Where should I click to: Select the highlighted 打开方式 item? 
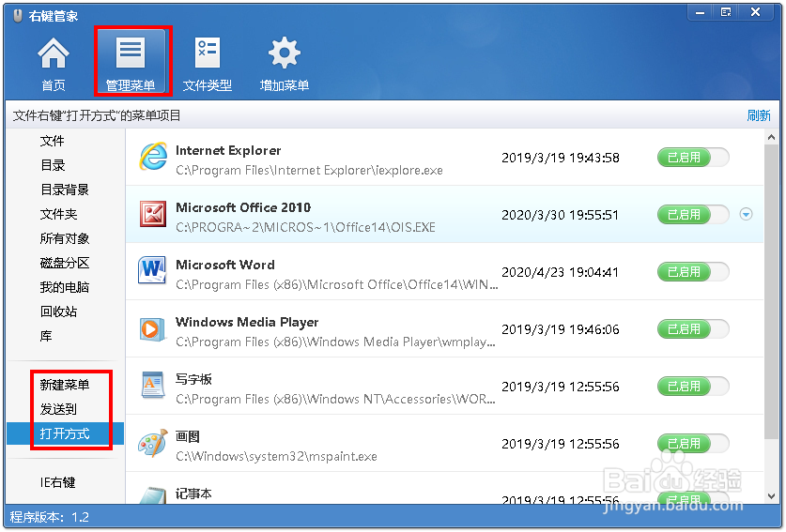65,433
